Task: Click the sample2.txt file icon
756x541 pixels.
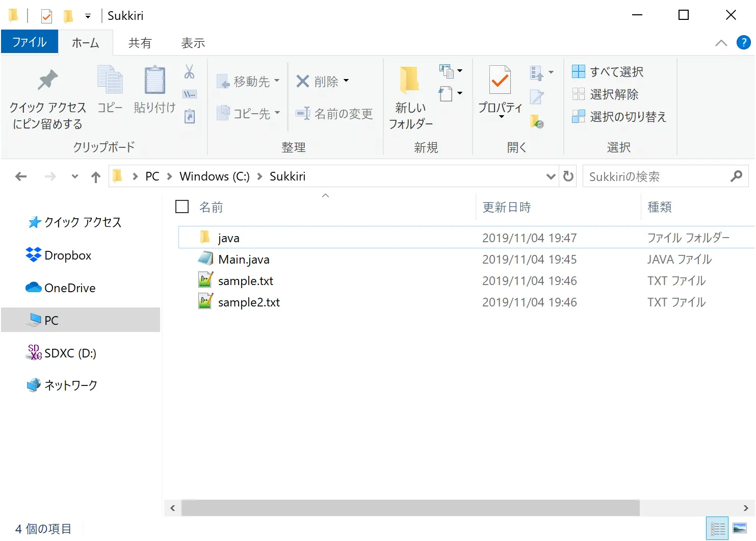Action: point(205,301)
